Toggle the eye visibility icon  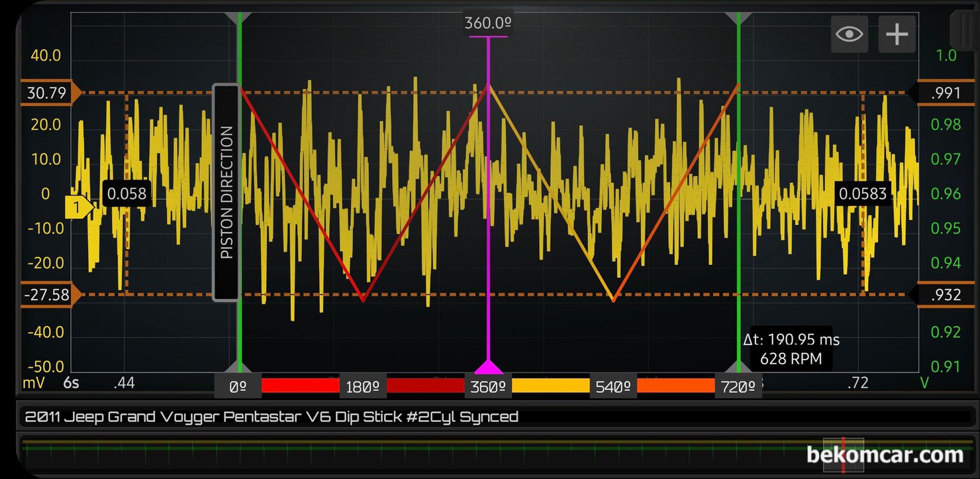tap(850, 34)
